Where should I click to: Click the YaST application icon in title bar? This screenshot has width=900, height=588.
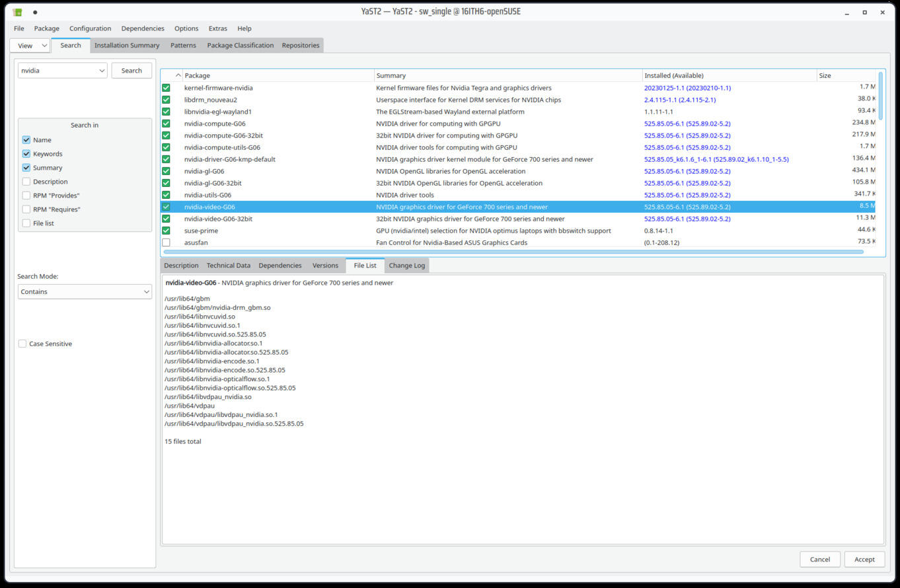17,12
